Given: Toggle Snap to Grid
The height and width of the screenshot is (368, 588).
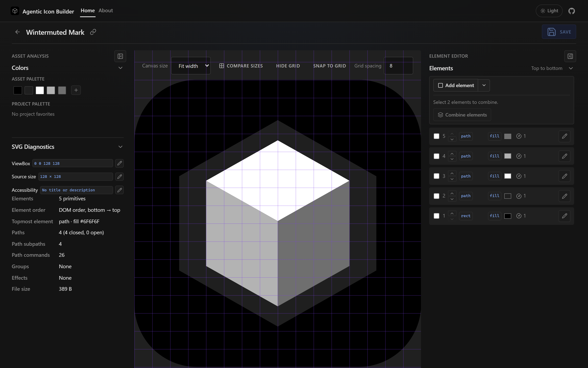Looking at the screenshot, I should [x=330, y=66].
